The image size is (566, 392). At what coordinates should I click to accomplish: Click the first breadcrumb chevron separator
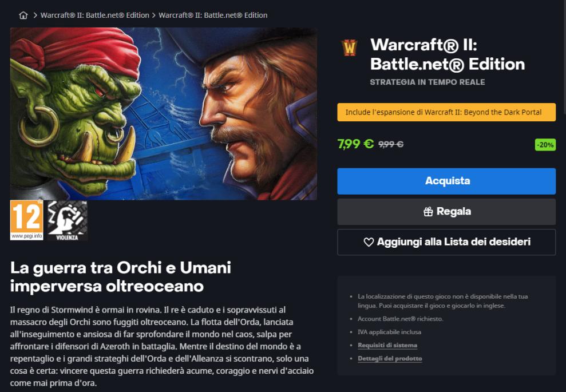(x=35, y=15)
